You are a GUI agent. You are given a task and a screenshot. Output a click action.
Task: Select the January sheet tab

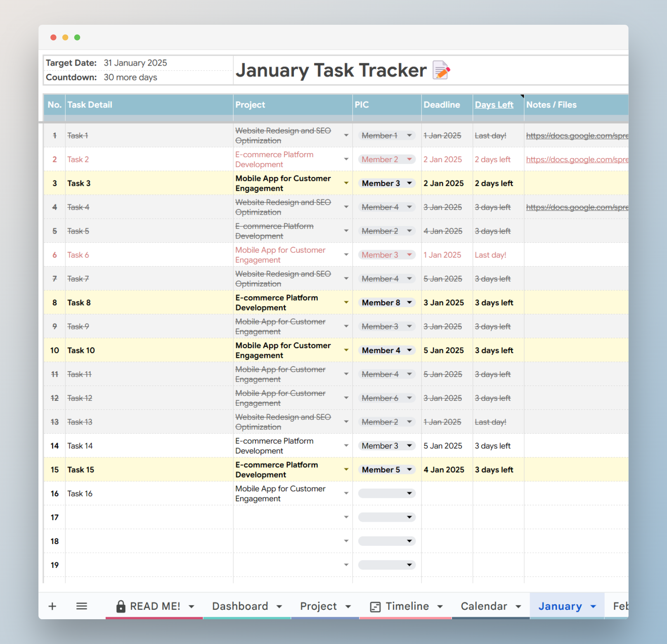point(560,606)
